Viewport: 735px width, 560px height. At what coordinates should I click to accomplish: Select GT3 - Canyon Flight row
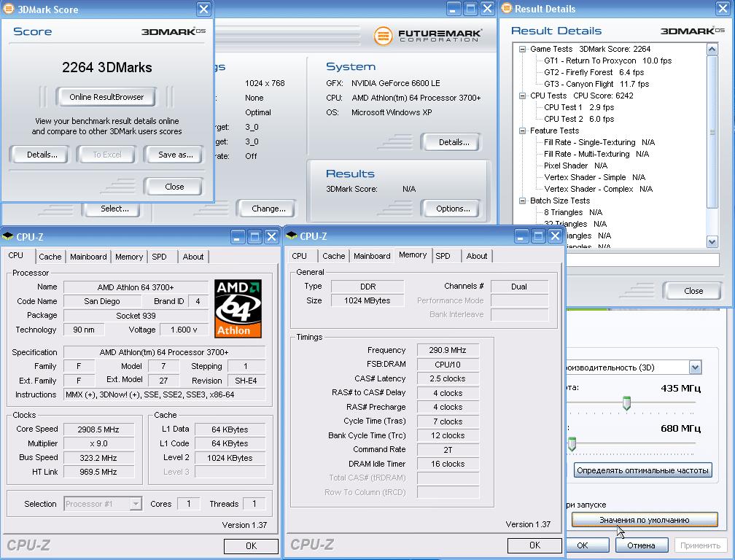point(596,84)
